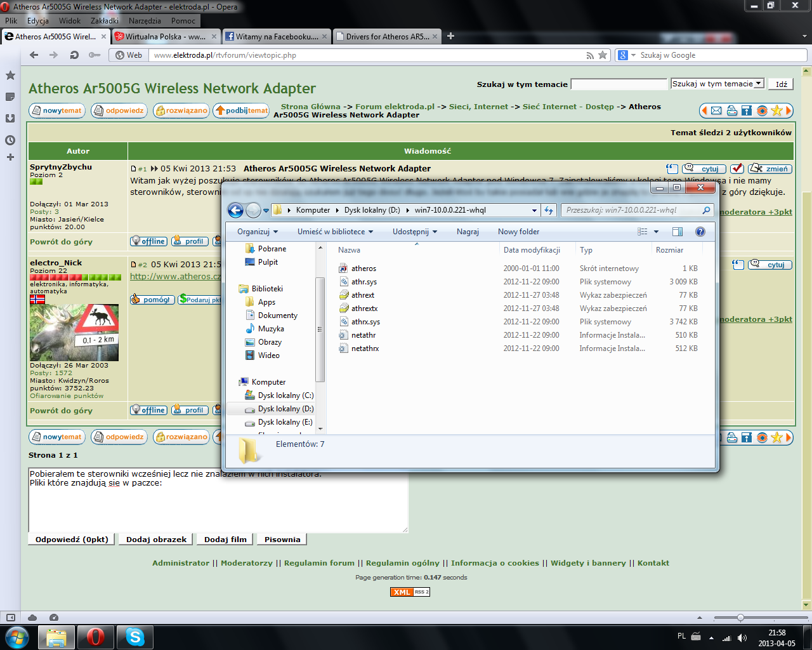This screenshot has height=650, width=812.
Task: Click Windows Start button
Action: tap(16, 637)
